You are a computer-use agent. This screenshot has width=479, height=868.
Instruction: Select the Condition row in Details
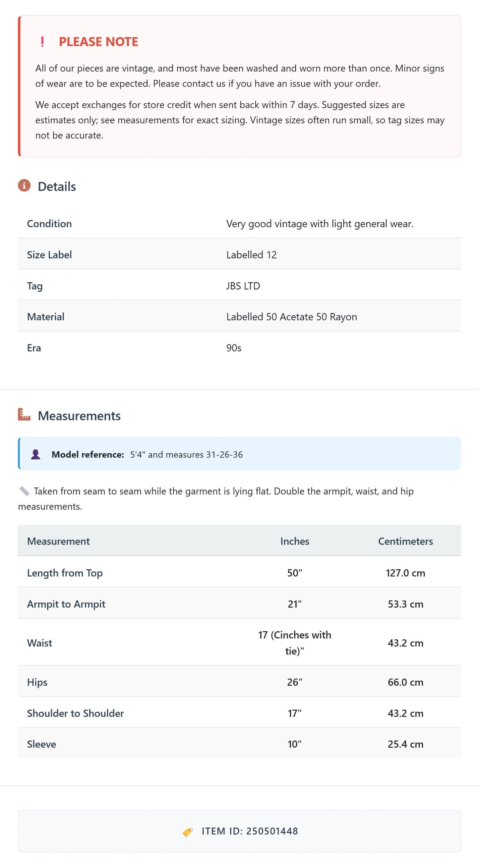pos(239,224)
